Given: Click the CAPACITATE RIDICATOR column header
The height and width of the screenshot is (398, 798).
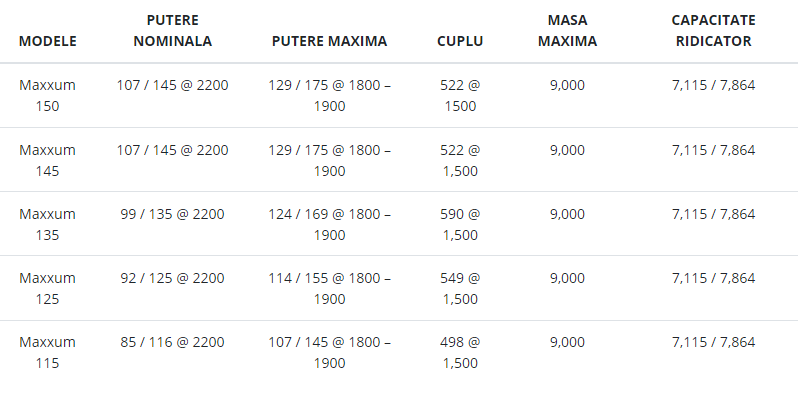Looking at the screenshot, I should pos(713,31).
